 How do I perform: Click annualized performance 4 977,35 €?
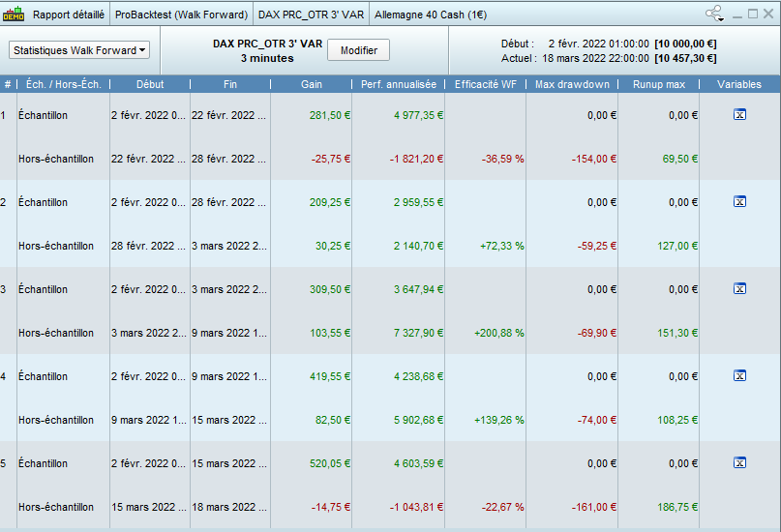coord(418,115)
